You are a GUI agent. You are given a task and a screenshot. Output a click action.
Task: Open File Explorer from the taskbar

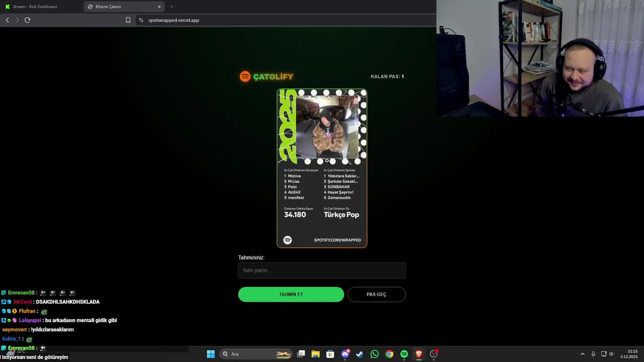coord(315,354)
